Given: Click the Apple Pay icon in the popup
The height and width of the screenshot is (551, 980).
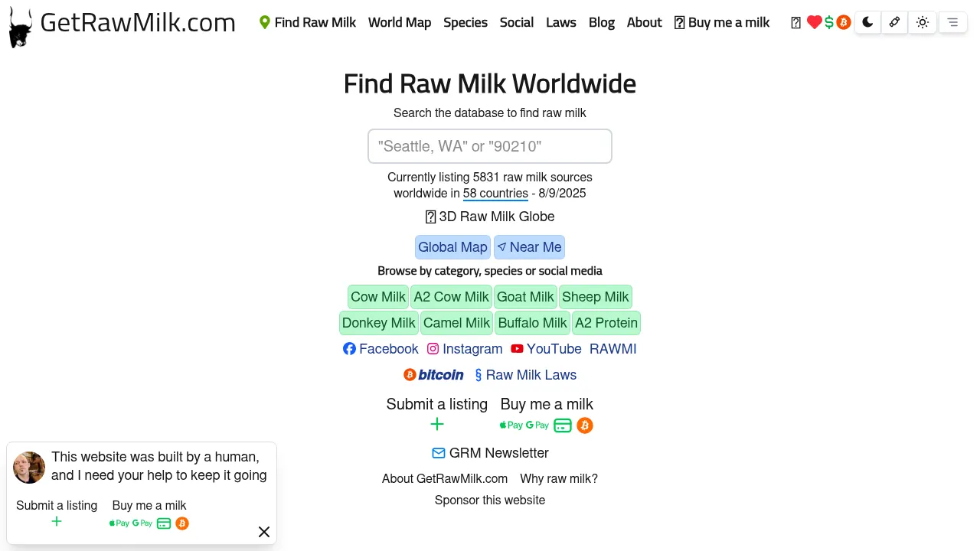Looking at the screenshot, I should [119, 523].
